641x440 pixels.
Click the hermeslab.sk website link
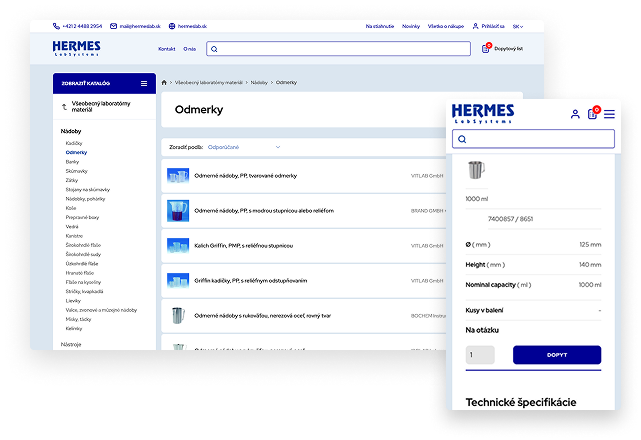(192, 26)
